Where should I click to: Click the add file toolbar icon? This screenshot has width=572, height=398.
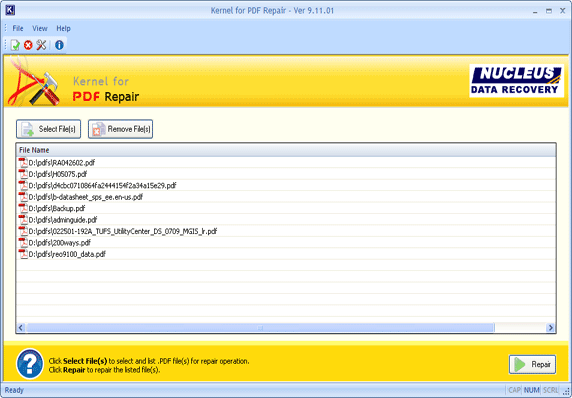(x=15, y=45)
